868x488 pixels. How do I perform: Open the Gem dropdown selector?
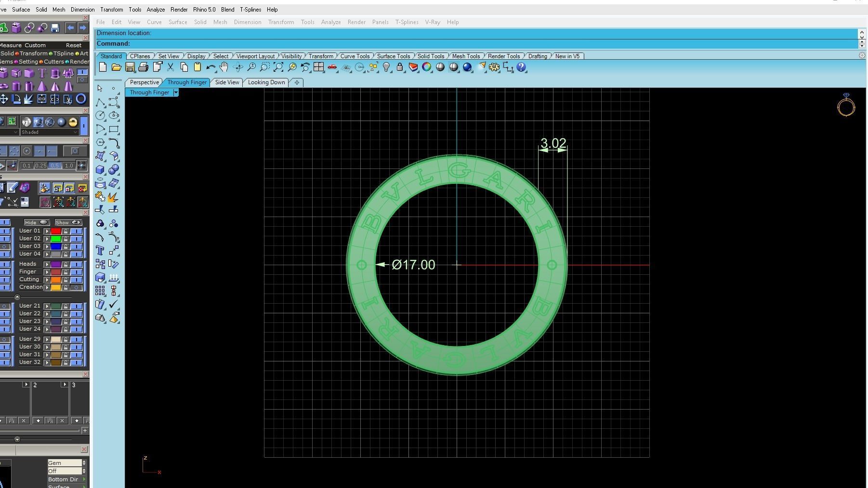point(66,463)
